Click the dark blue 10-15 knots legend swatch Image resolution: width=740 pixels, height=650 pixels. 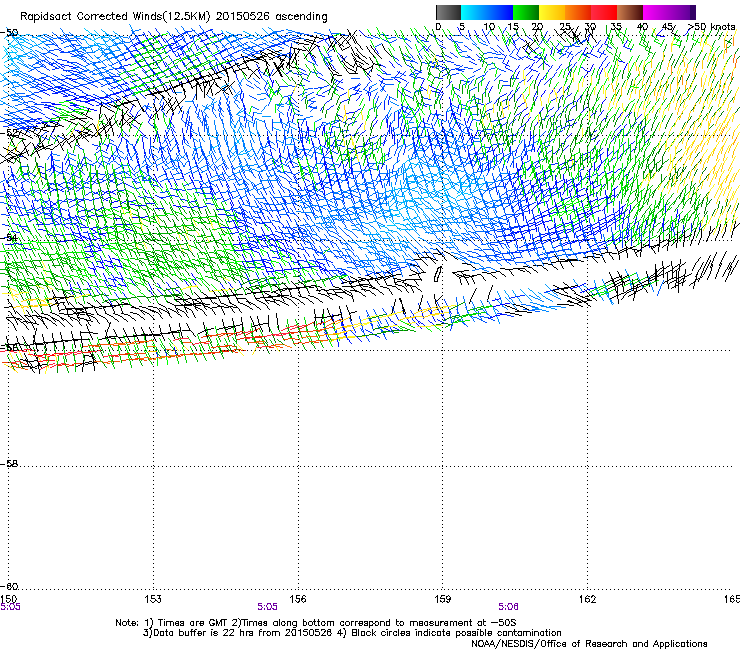[x=500, y=12]
